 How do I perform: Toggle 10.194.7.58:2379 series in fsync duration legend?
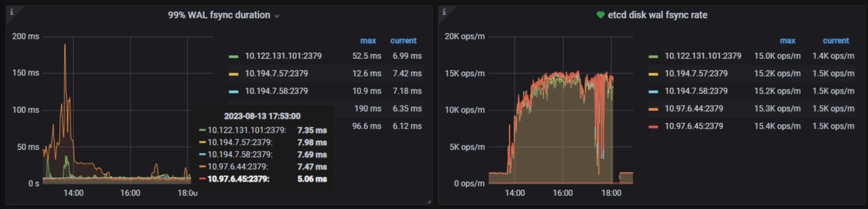pyautogui.click(x=277, y=91)
